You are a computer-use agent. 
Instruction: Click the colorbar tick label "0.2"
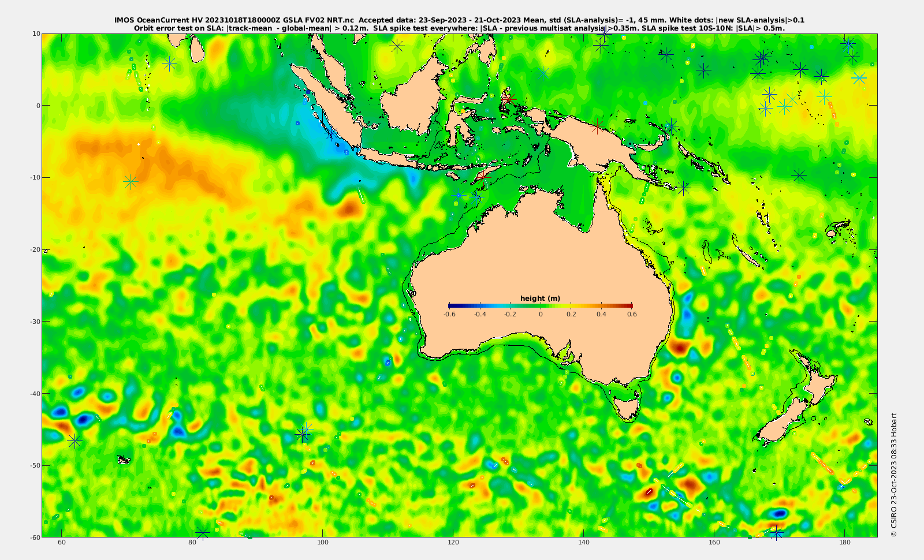pyautogui.click(x=571, y=315)
